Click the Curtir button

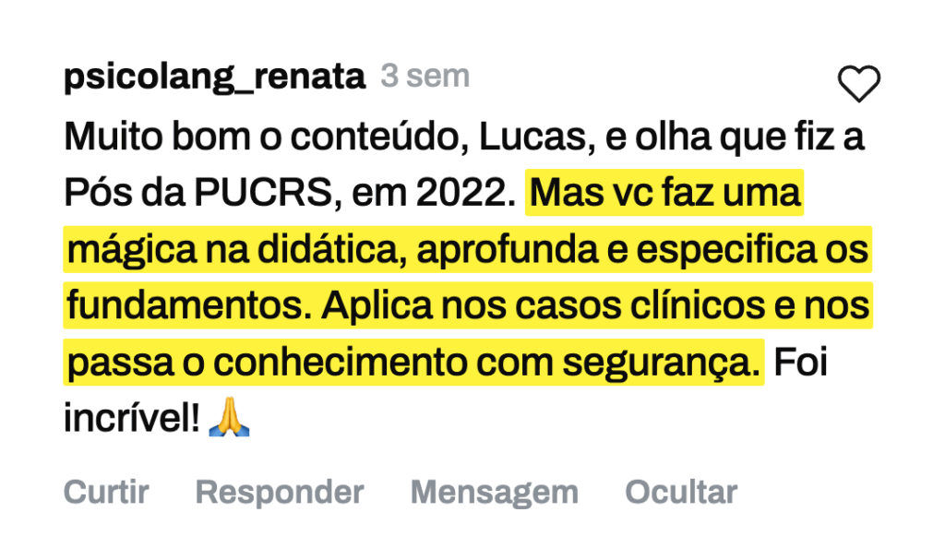tap(106, 492)
